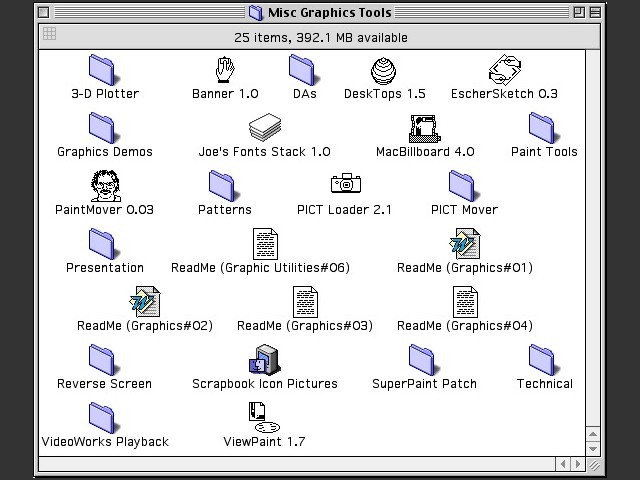Click the "MacBillboard 4.0" file name label
The image size is (640, 480).
(425, 152)
